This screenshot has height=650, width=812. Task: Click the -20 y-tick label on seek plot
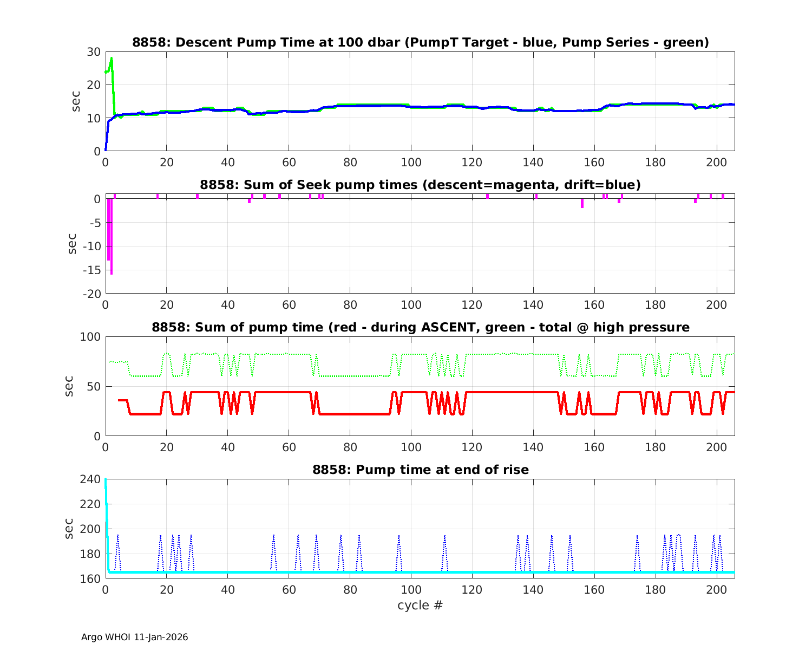tap(91, 294)
